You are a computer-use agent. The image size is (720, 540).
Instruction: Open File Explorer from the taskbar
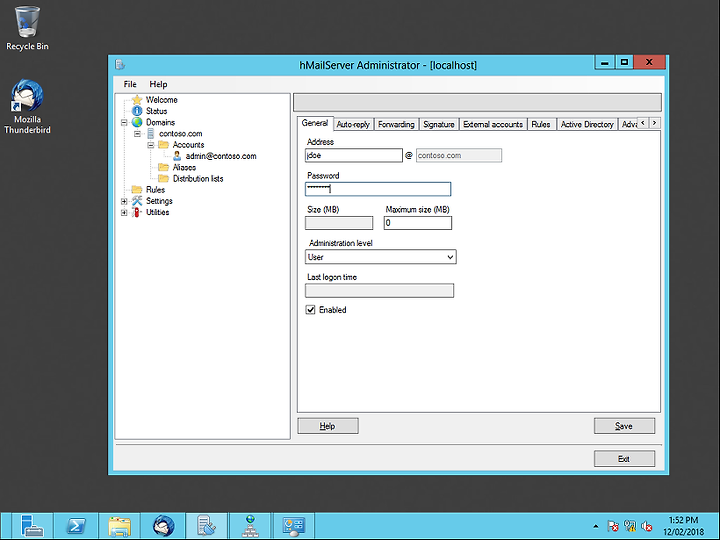point(119,526)
